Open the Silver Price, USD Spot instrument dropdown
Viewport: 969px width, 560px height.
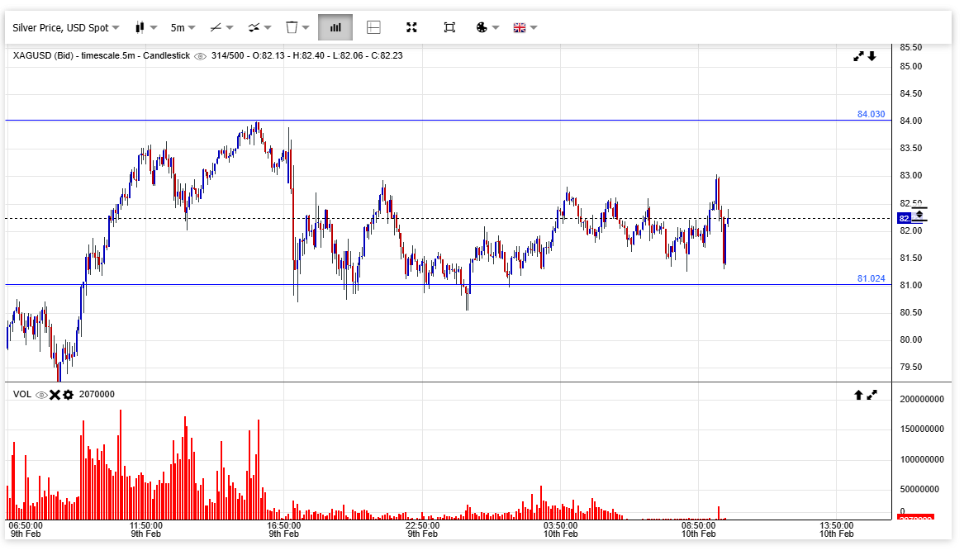[65, 27]
